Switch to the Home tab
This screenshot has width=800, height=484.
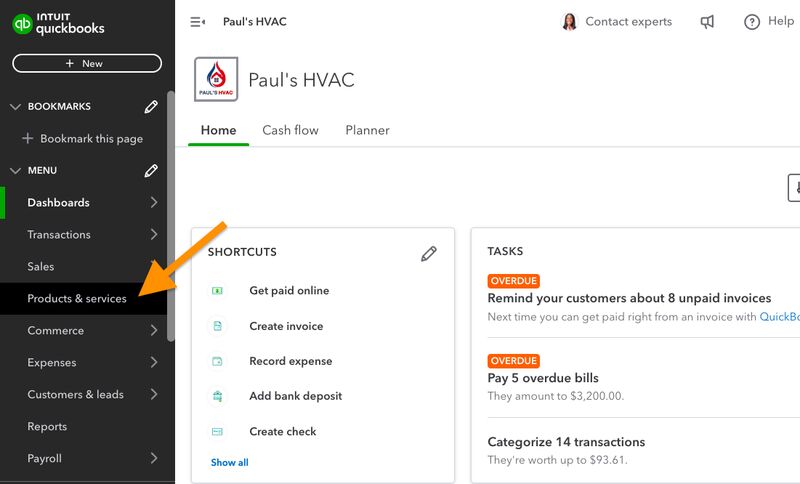coord(218,131)
